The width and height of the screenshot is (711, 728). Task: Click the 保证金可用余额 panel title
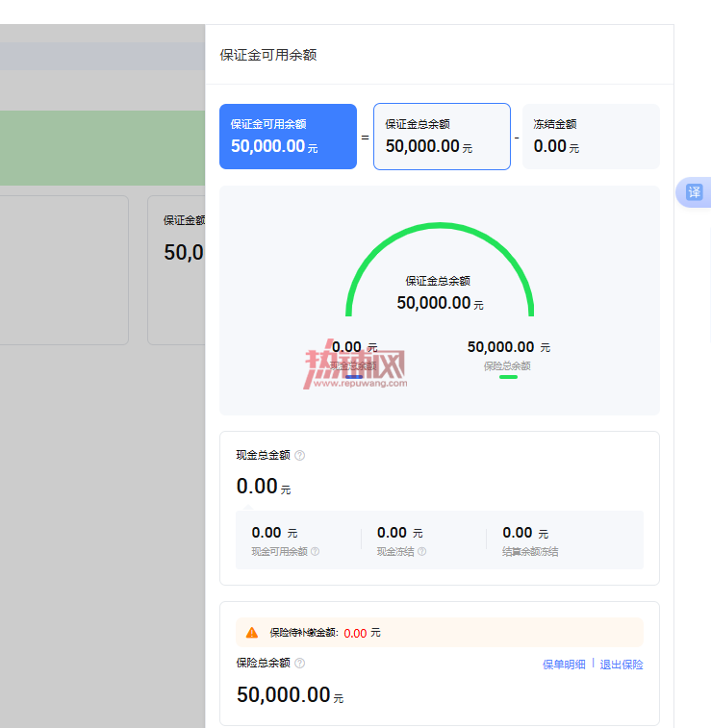tap(268, 55)
